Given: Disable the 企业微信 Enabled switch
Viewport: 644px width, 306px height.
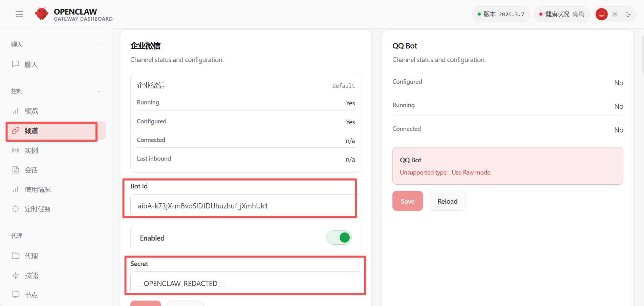Looking at the screenshot, I should [339, 238].
